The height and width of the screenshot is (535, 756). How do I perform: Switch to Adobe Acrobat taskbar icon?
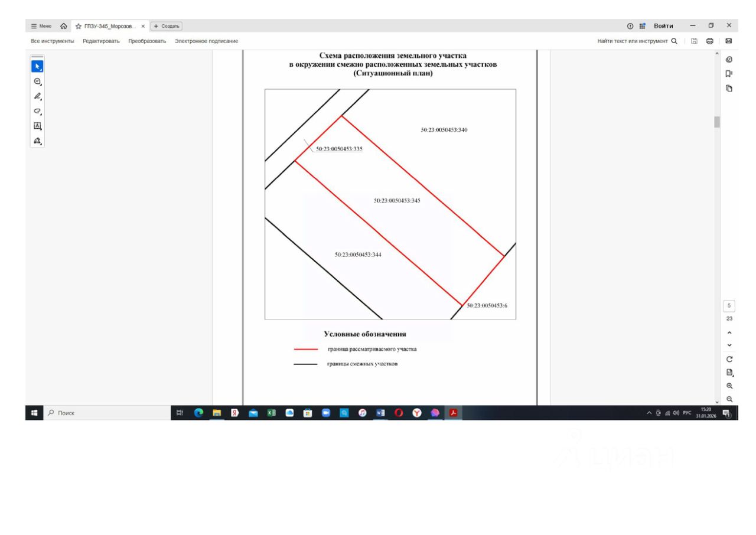454,413
